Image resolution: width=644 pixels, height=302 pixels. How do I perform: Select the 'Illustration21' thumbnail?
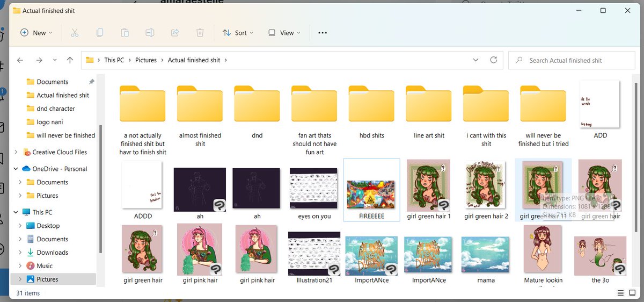click(x=314, y=254)
